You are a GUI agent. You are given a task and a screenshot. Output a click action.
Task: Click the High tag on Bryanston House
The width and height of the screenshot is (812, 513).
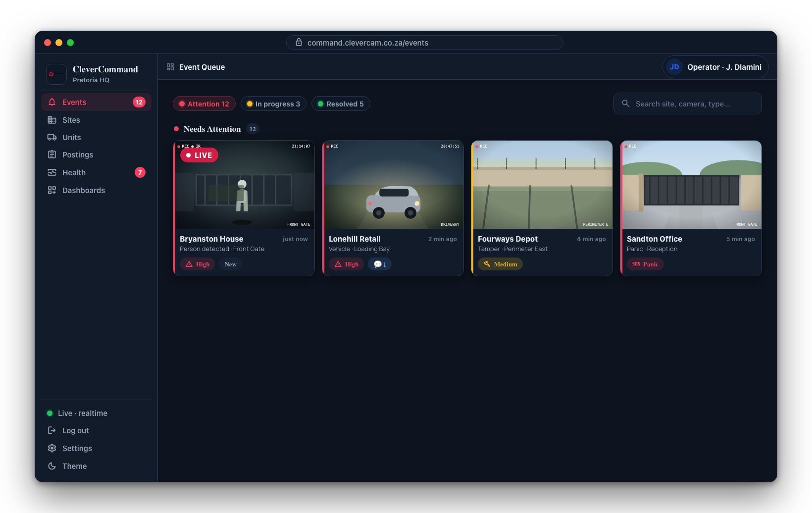click(x=197, y=264)
